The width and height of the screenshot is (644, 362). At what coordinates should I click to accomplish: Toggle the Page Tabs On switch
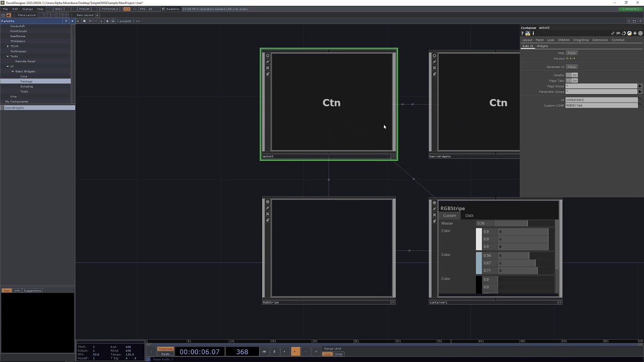572,80
